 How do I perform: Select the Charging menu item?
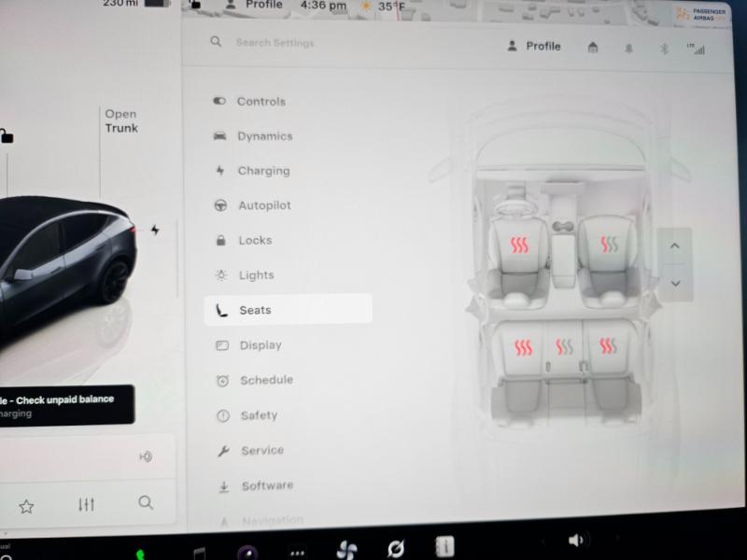tap(263, 171)
